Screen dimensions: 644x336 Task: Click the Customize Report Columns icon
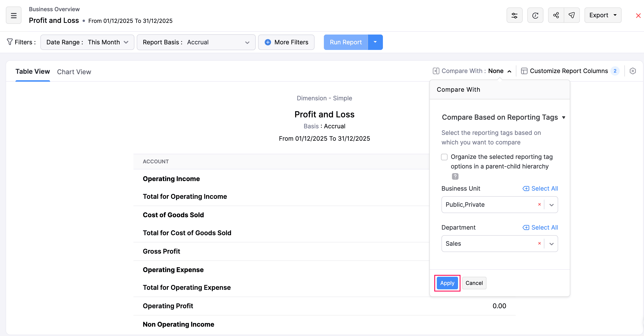coord(524,71)
